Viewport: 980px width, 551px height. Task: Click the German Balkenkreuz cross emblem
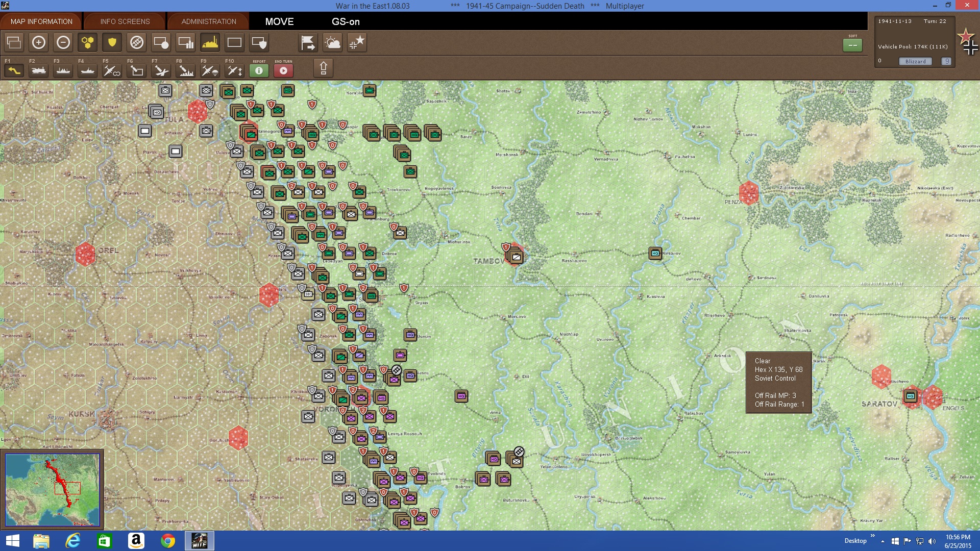[970, 48]
